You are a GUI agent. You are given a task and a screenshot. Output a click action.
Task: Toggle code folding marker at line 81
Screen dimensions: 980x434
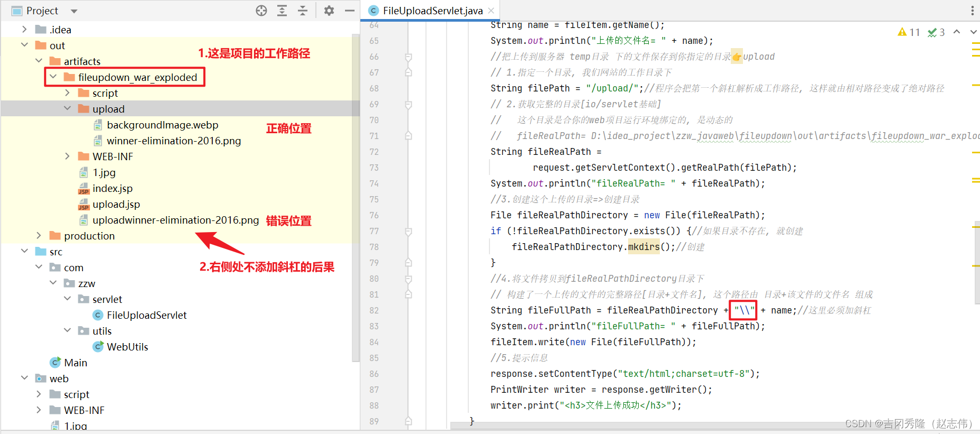409,294
